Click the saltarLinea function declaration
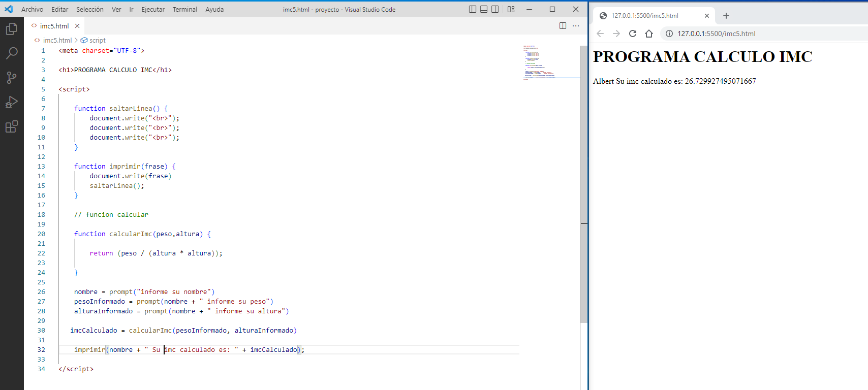This screenshot has height=390, width=868. click(x=121, y=109)
